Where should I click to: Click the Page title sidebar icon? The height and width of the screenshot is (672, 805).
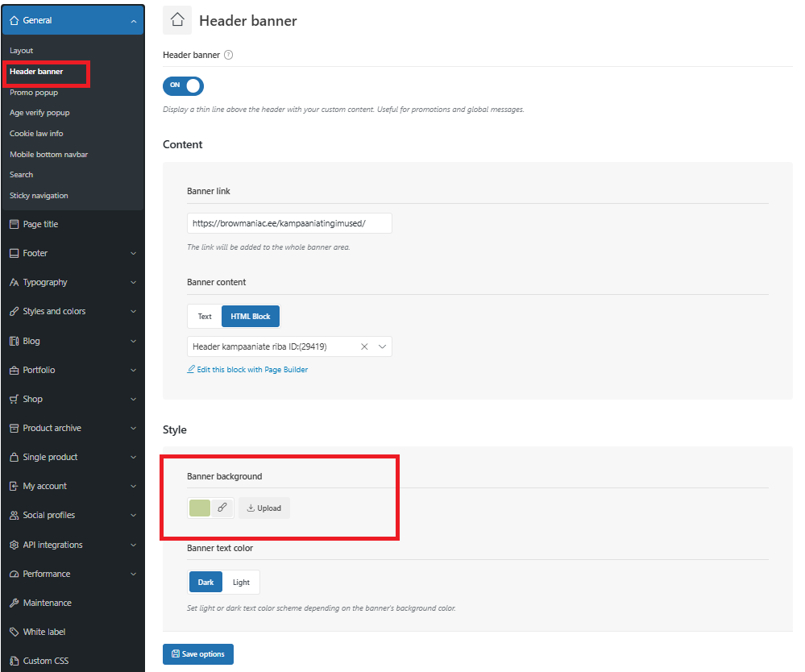(x=15, y=224)
